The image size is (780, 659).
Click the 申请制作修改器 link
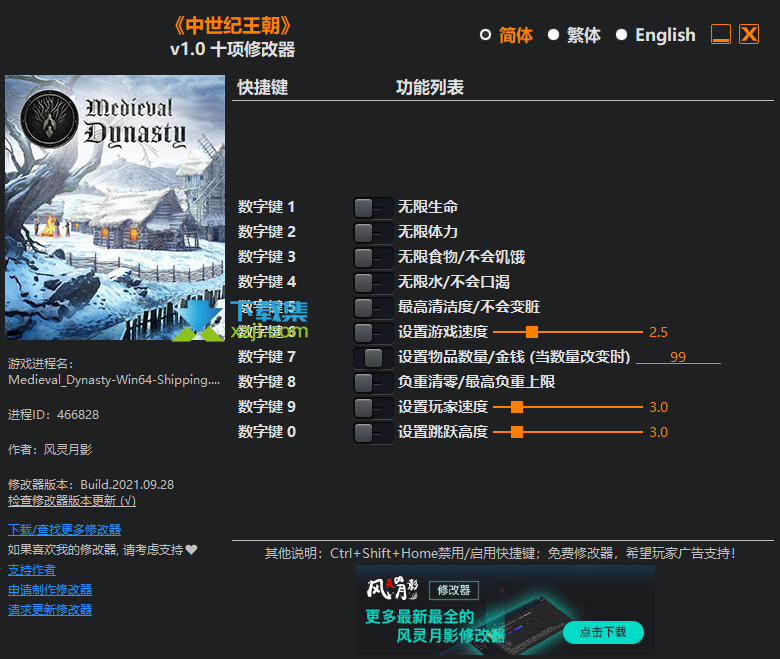(50, 590)
